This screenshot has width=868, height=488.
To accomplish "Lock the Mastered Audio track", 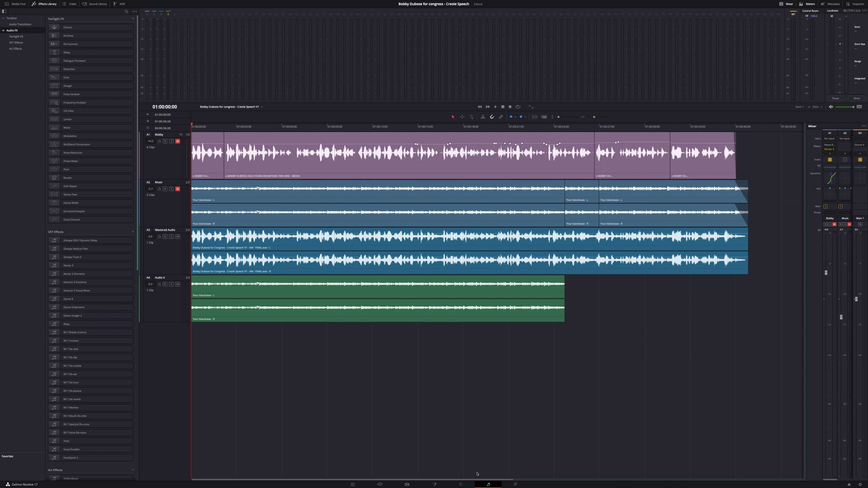I will (159, 237).
